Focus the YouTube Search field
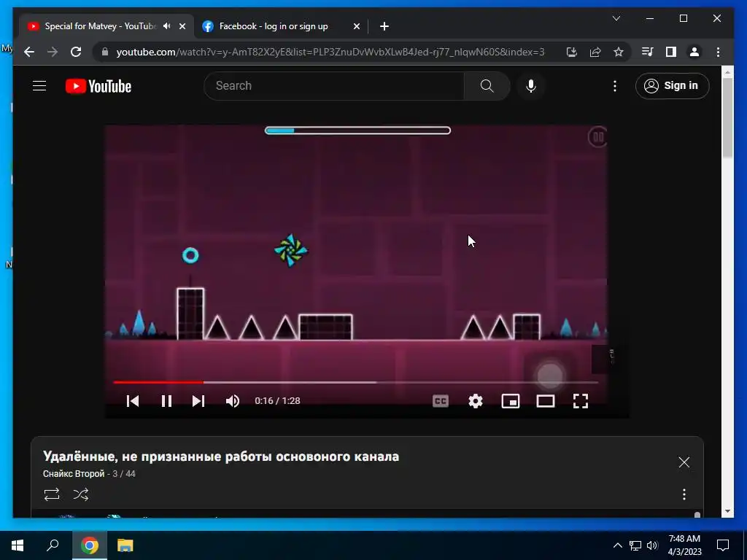 pyautogui.click(x=334, y=86)
